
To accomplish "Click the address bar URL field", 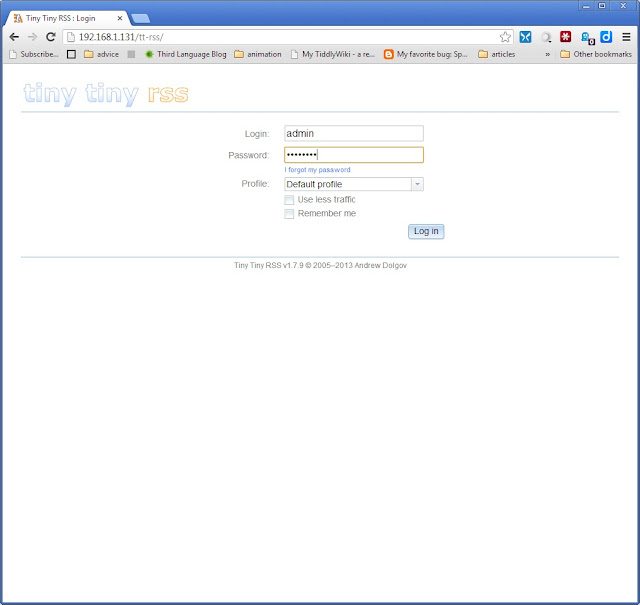I will pyautogui.click(x=288, y=37).
